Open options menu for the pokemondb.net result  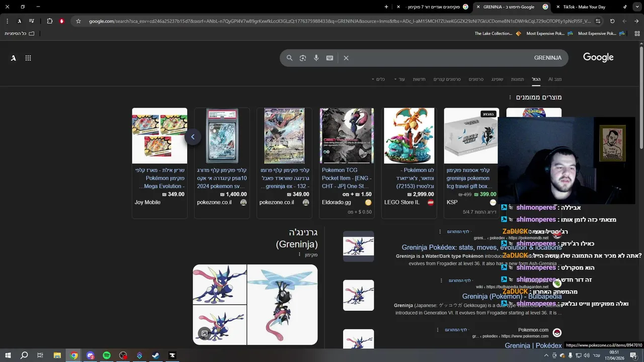pyautogui.click(x=440, y=232)
